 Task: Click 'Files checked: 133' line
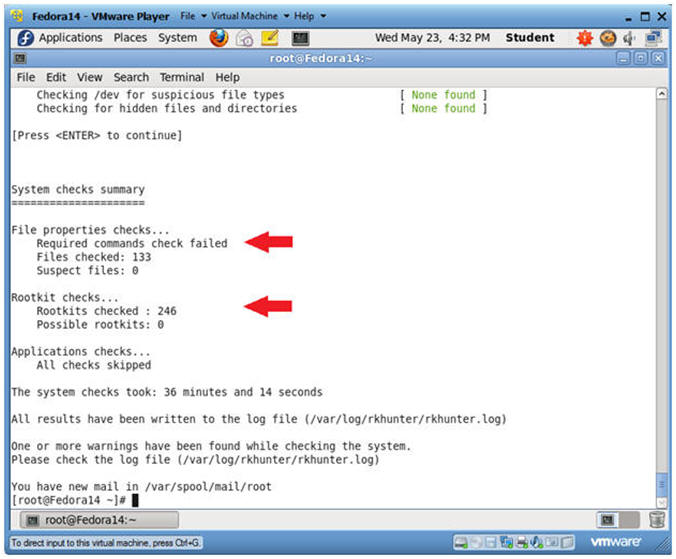point(94,257)
